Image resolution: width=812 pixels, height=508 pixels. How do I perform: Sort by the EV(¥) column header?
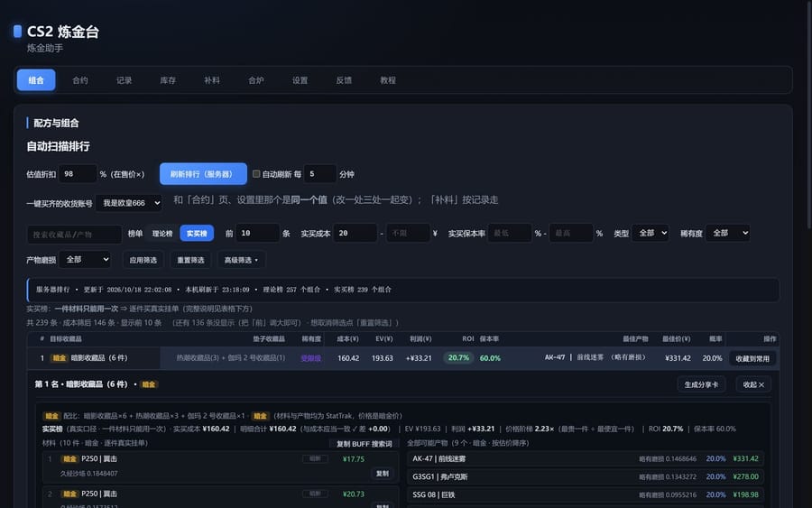coord(383,338)
